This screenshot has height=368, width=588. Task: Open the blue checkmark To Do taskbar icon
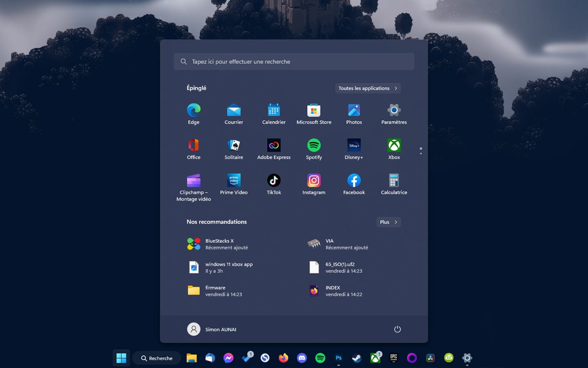pos(247,358)
